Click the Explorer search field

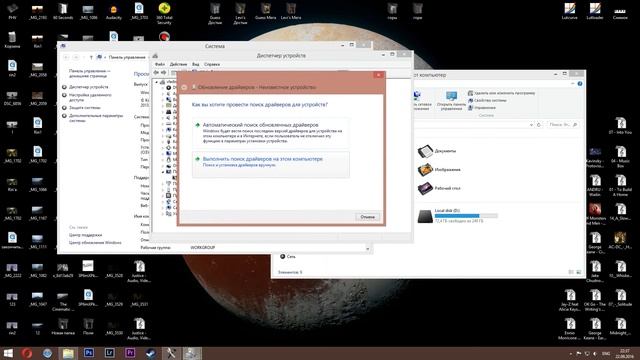(x=563, y=124)
